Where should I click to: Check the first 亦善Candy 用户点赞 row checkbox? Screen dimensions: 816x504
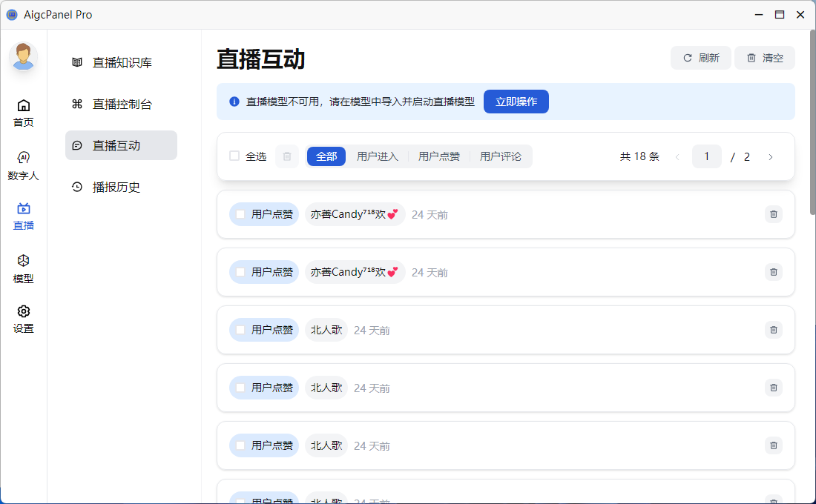pos(240,214)
